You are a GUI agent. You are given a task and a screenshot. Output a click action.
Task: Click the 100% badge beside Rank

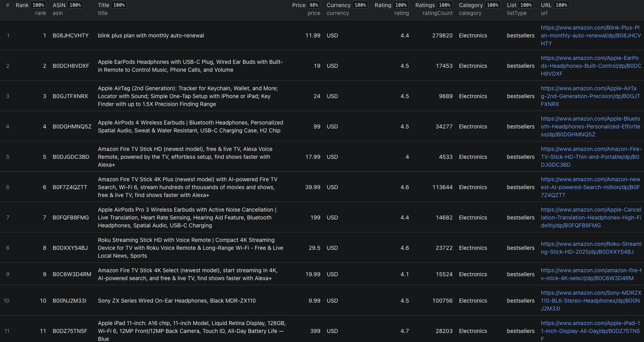coord(38,5)
